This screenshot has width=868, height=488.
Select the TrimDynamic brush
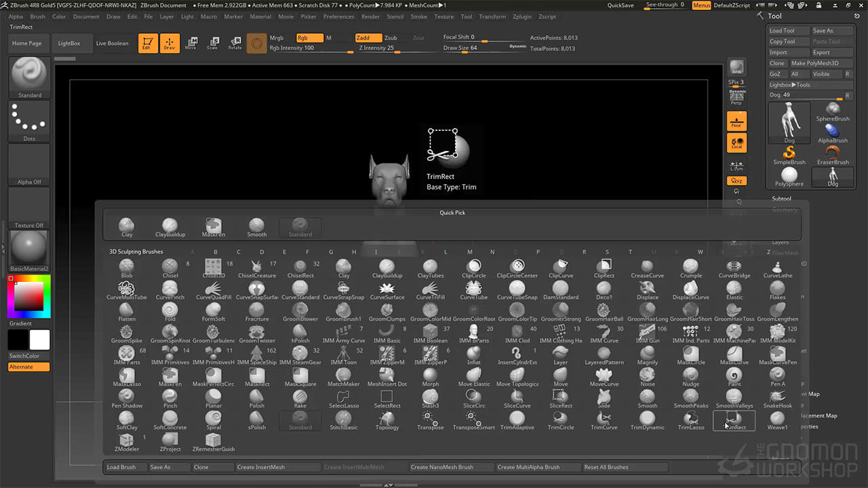pyautogui.click(x=647, y=420)
